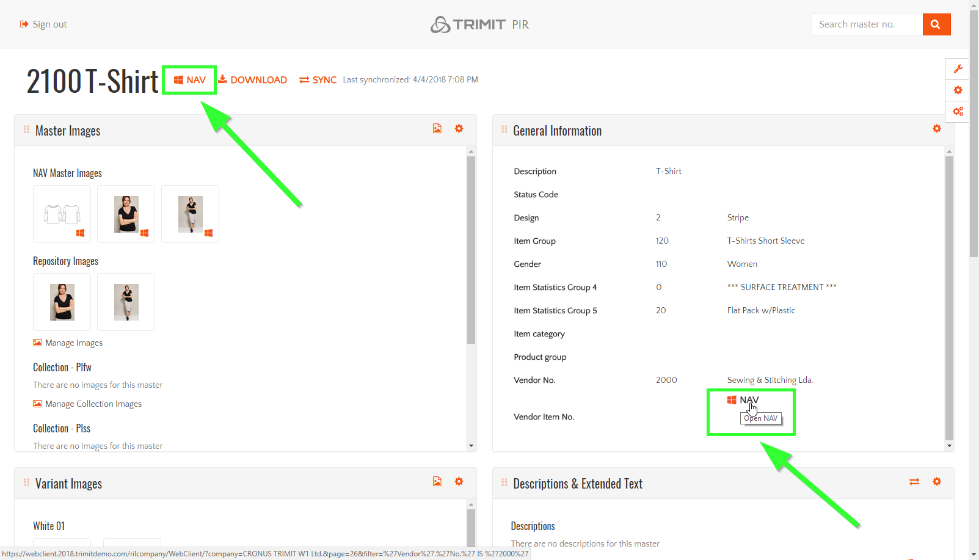The width and height of the screenshot is (979, 560).
Task: Click the '*** SURFACE TREATMENT ***' text
Action: [782, 288]
